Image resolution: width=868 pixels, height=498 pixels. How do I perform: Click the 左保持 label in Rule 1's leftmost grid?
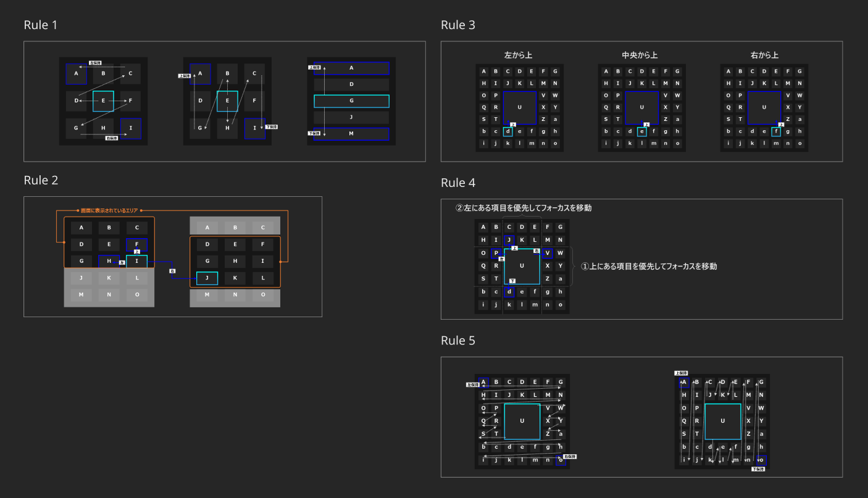[96, 62]
